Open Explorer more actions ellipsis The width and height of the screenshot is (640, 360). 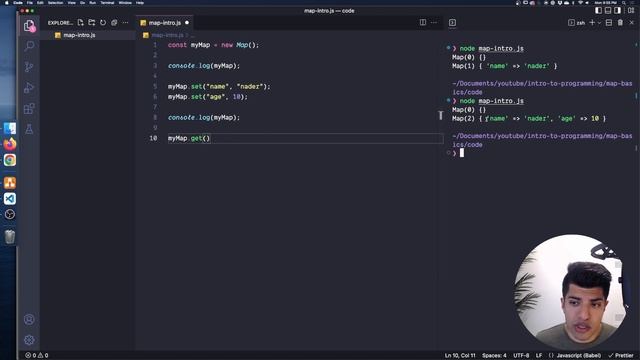point(125,22)
